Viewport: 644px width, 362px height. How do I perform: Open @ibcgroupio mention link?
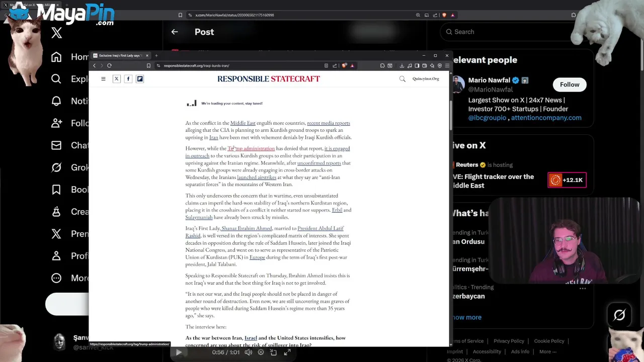pyautogui.click(x=487, y=118)
